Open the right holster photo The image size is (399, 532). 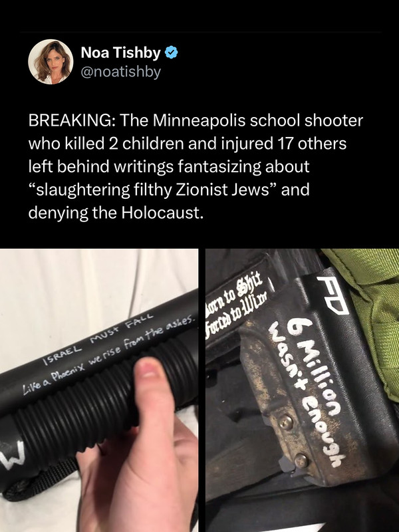(x=303, y=390)
